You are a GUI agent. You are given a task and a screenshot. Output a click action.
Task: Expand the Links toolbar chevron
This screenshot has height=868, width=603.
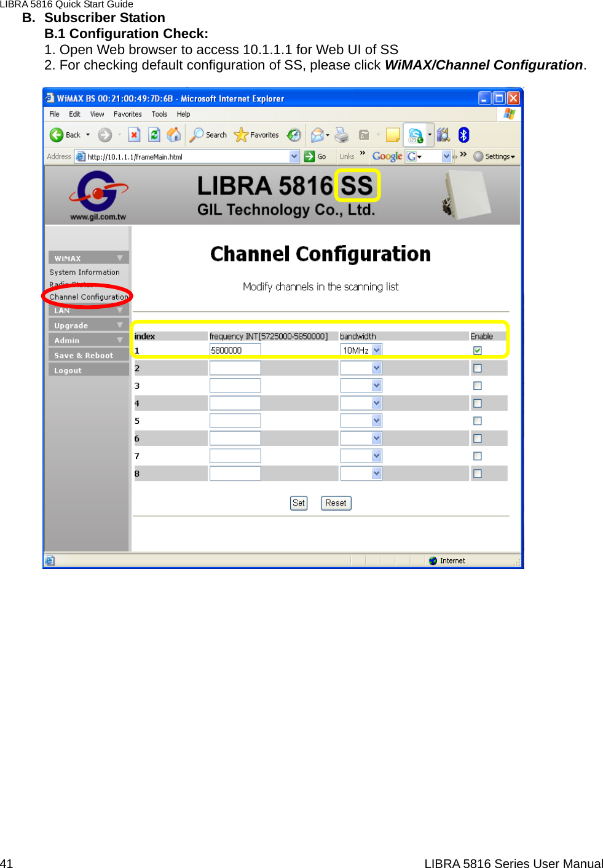(x=363, y=153)
